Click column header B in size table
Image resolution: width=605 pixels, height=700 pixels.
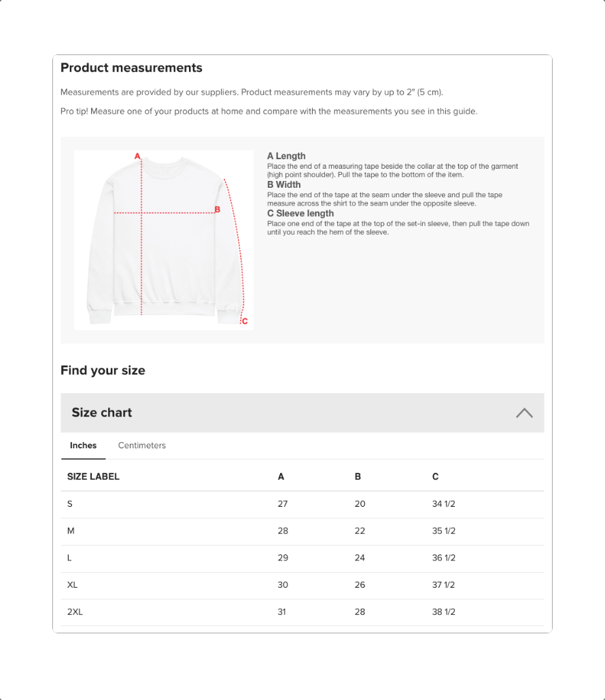tap(358, 477)
